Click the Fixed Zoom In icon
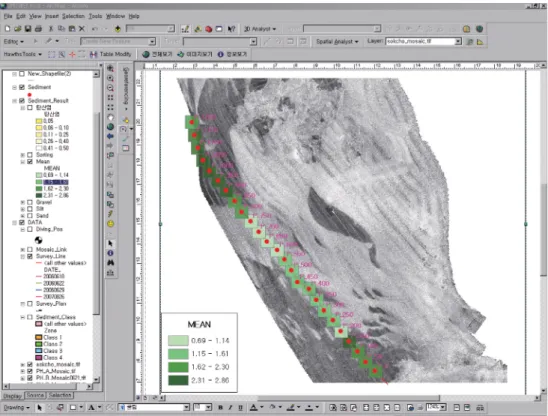The width and height of the screenshot is (548, 416). (110, 98)
